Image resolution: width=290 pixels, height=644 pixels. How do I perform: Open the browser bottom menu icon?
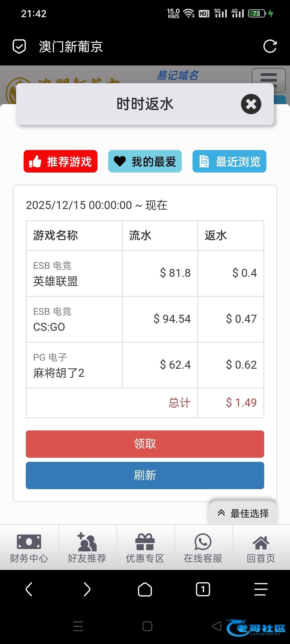coord(261,589)
